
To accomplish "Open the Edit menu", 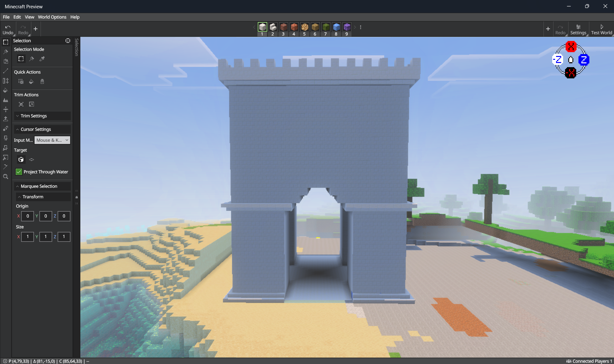I will [x=17, y=17].
